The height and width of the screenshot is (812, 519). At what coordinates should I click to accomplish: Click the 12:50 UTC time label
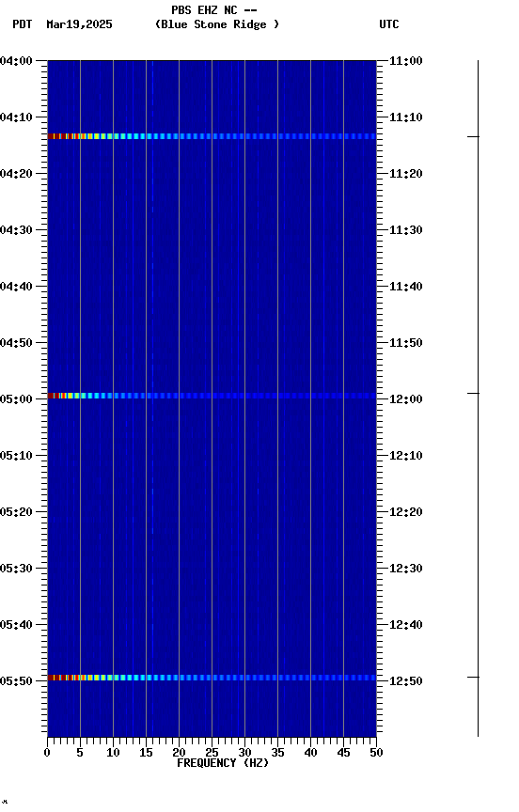(x=406, y=681)
